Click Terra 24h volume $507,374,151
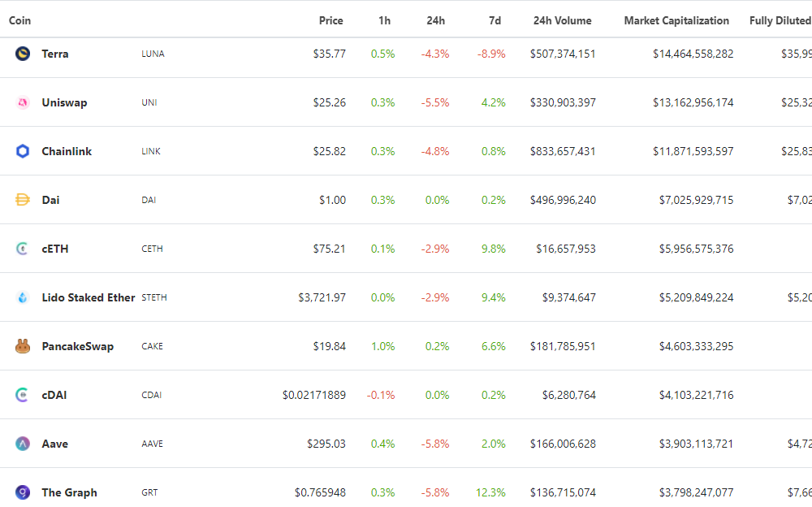 [x=563, y=54]
